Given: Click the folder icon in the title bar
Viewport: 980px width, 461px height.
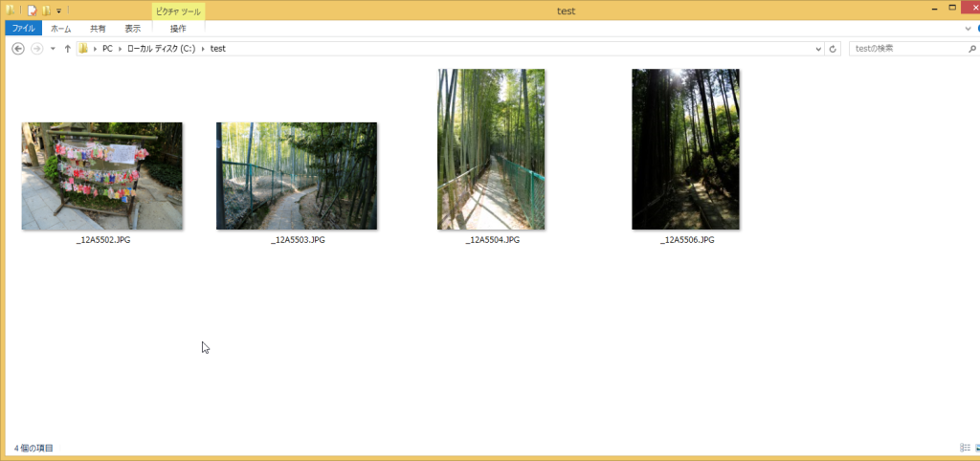Looking at the screenshot, I should (11, 10).
